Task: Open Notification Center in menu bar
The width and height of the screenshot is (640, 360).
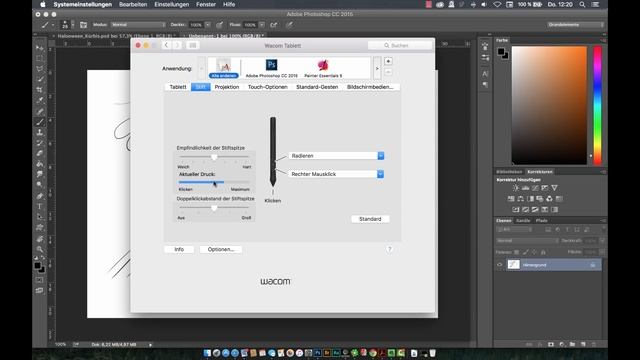Action: pos(596,4)
